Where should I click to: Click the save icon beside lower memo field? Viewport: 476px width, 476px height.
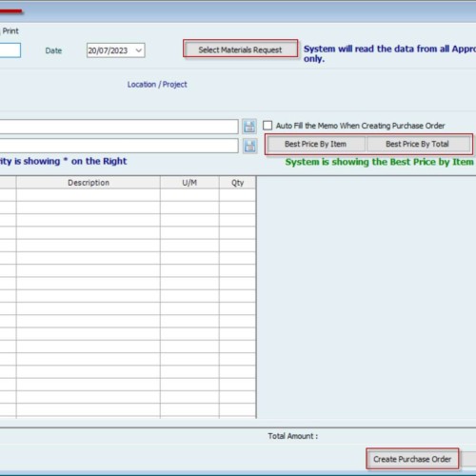click(249, 146)
